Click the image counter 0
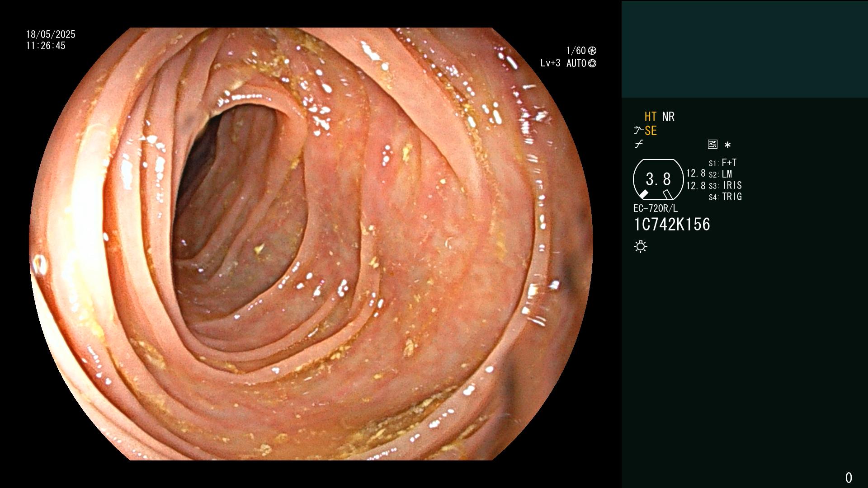Image resolution: width=868 pixels, height=488 pixels. pos(849,478)
